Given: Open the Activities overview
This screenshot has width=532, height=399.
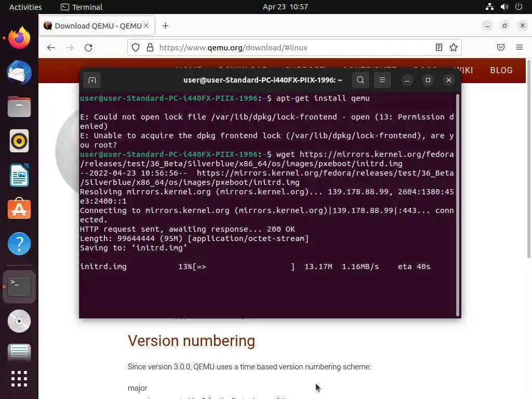Looking at the screenshot, I should click(25, 7).
